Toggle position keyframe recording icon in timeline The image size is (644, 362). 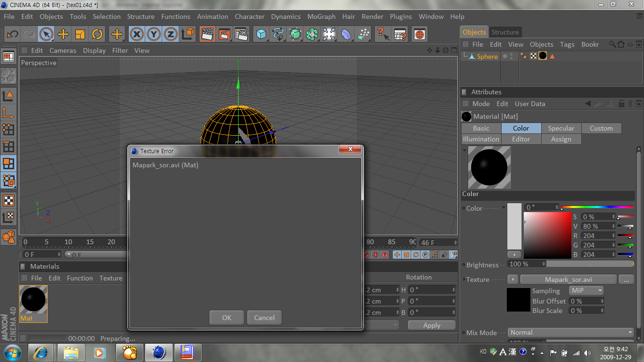click(397, 255)
